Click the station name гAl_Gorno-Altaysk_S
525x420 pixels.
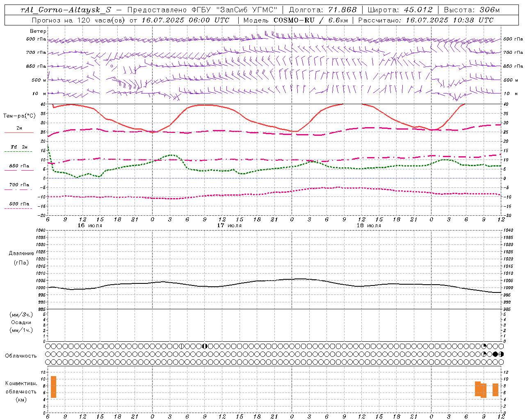click(66, 10)
